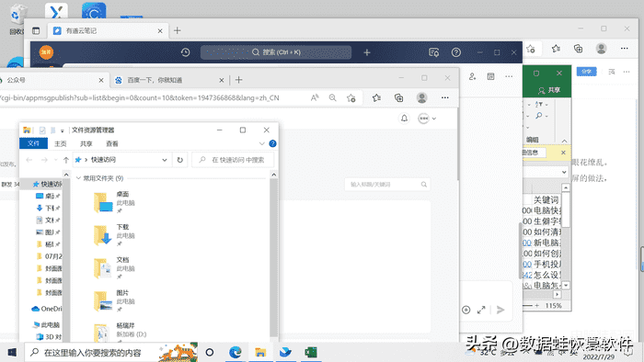Click the 共享 button in Excel

549,90
